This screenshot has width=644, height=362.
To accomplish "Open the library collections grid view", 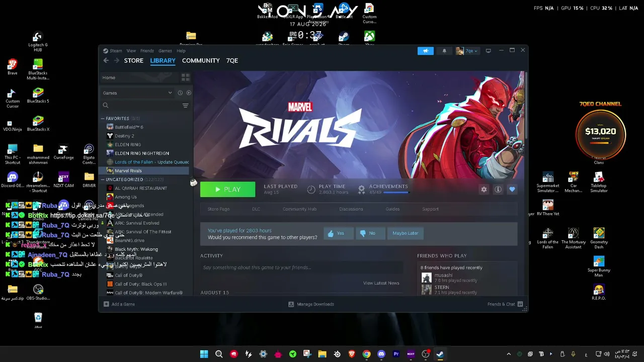I will click(x=185, y=77).
